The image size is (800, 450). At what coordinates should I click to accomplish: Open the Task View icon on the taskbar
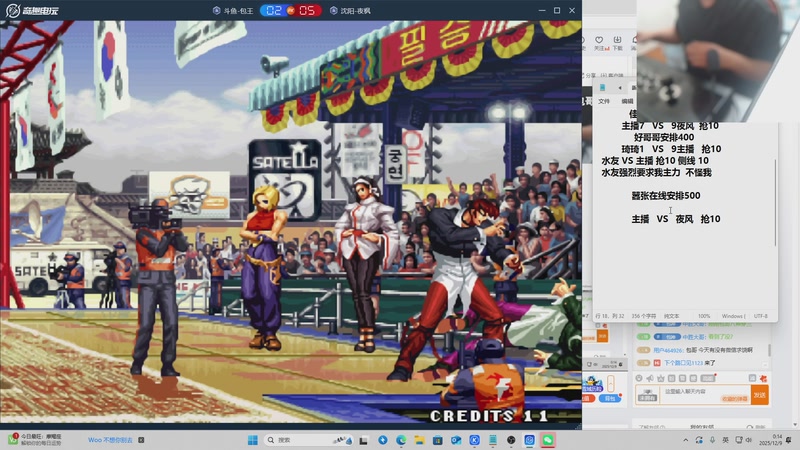point(364,440)
